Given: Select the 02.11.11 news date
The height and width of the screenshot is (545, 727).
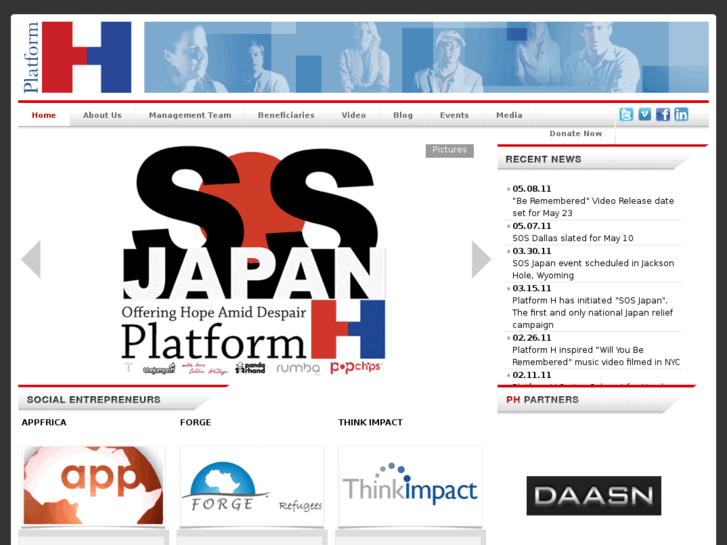Looking at the screenshot, I should pyautogui.click(x=532, y=375).
